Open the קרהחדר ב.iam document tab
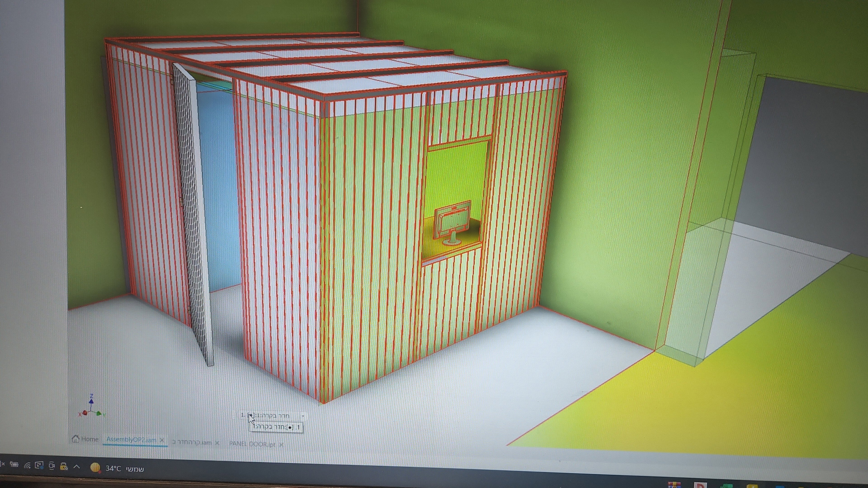This screenshot has height=488, width=868. tap(191, 442)
